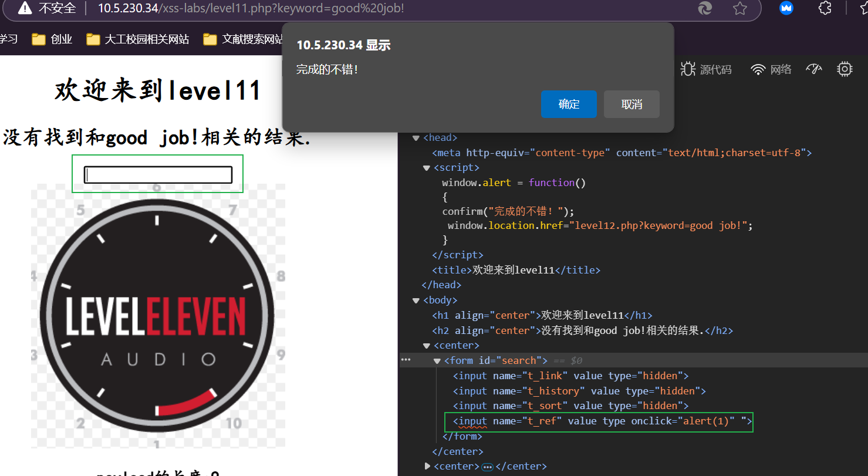Click the closing </center> tag
The image size is (868, 476).
point(458,451)
